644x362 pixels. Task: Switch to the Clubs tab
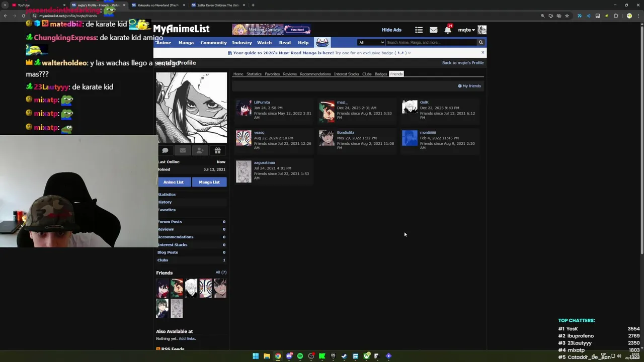[367, 74]
